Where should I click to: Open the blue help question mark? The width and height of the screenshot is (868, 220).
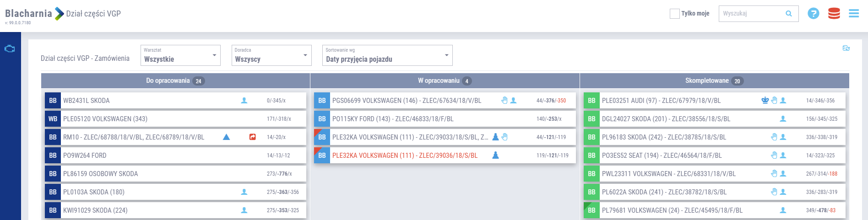point(813,14)
